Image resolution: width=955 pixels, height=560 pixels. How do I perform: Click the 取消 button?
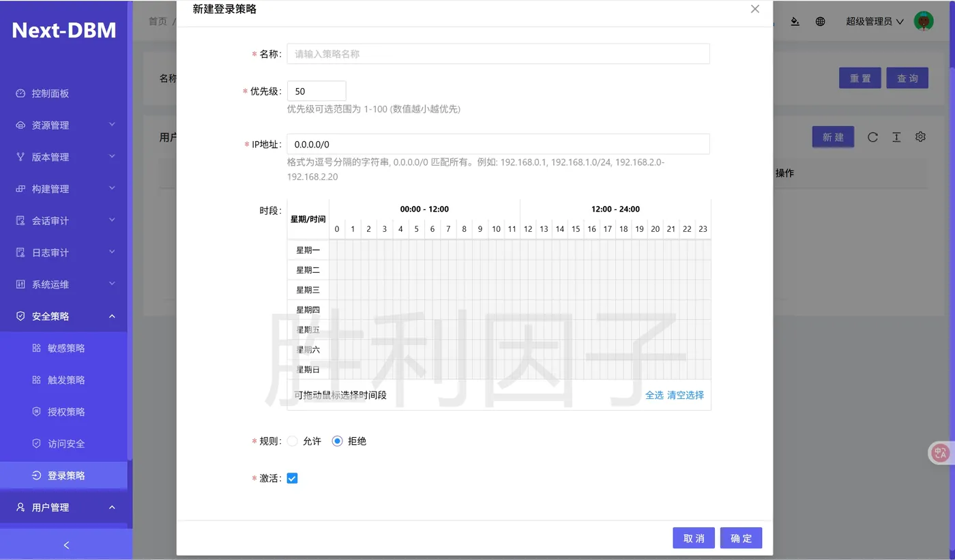coord(694,538)
